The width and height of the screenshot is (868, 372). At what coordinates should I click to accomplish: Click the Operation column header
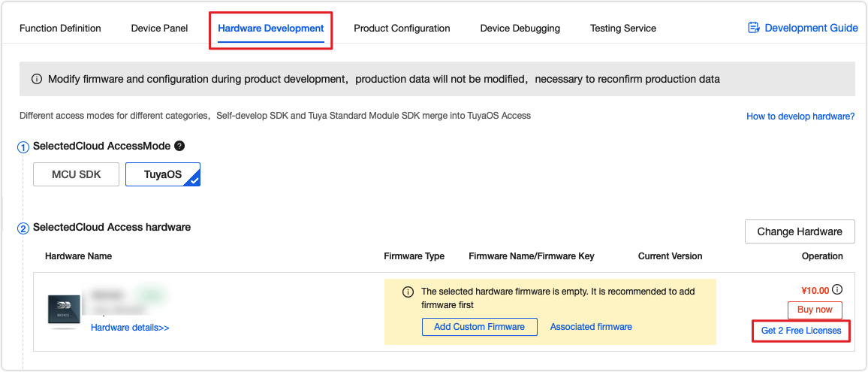click(x=822, y=256)
